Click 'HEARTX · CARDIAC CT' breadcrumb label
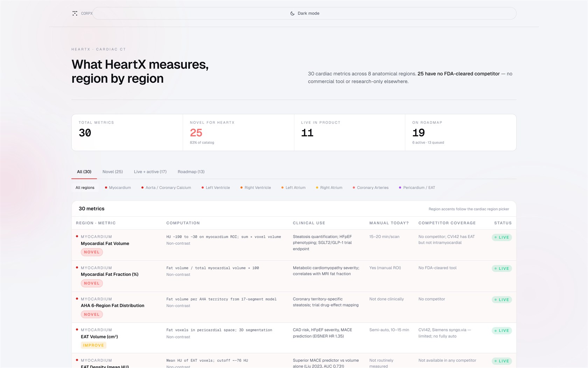The image size is (588, 368). 99,49
